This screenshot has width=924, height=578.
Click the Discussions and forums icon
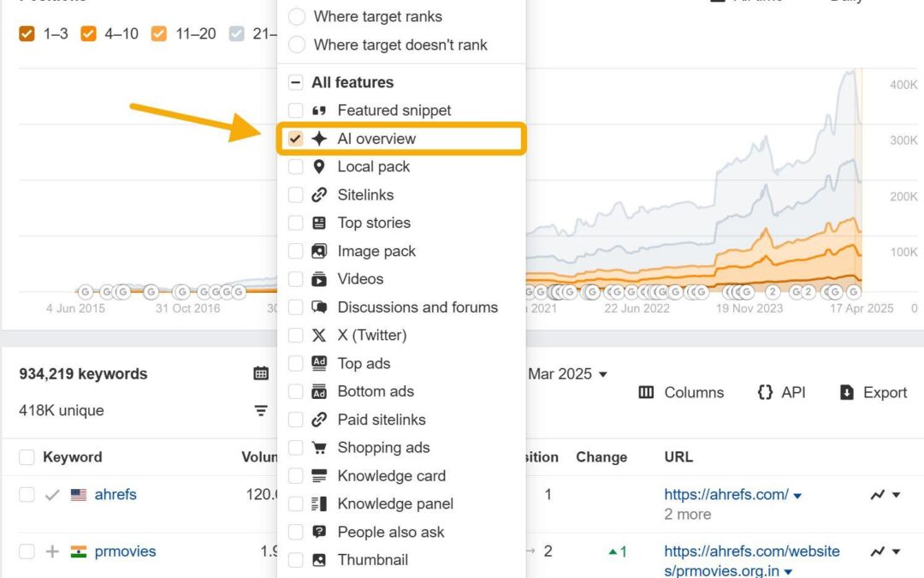[319, 307]
